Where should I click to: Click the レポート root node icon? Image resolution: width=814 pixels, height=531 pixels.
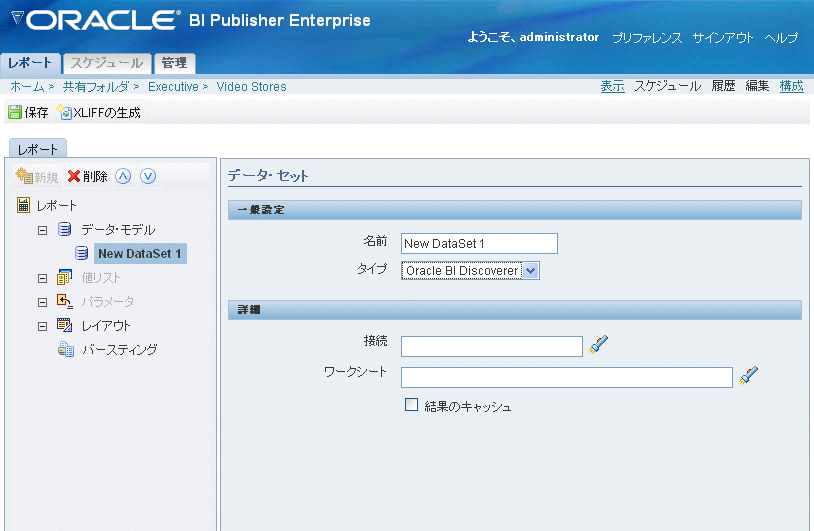(23, 205)
